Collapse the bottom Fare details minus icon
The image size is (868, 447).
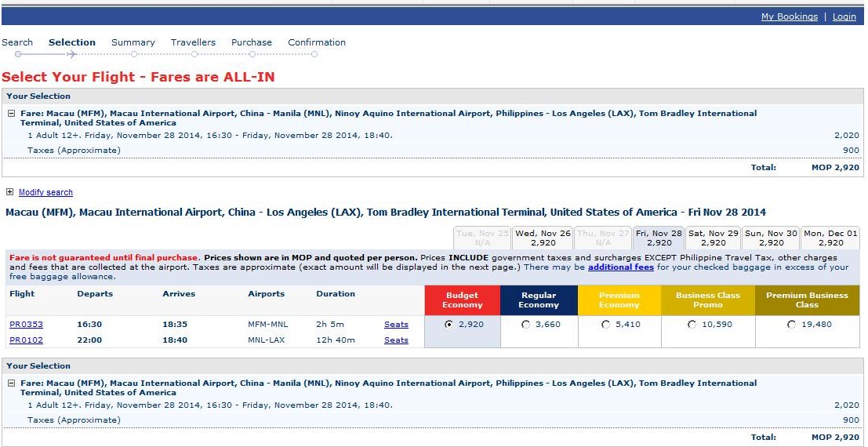click(x=10, y=383)
